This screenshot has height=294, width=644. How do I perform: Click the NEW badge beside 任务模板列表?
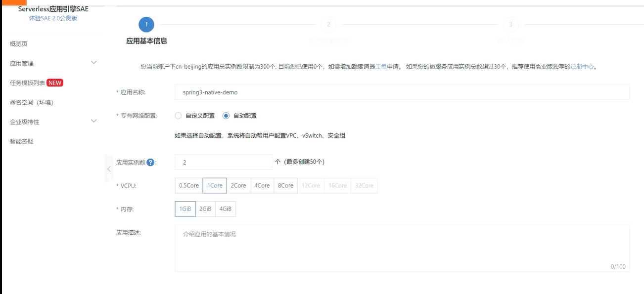click(x=55, y=83)
